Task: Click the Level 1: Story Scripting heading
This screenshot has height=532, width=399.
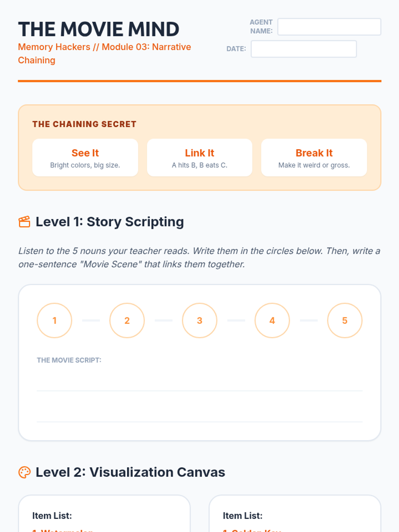Action: pyautogui.click(x=110, y=222)
